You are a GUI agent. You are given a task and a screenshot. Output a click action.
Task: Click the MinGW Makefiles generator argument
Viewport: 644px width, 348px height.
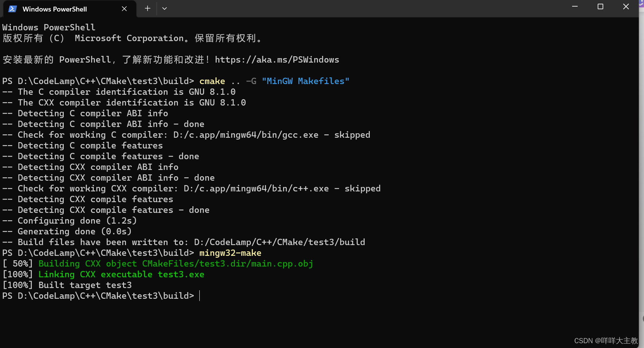pos(305,81)
